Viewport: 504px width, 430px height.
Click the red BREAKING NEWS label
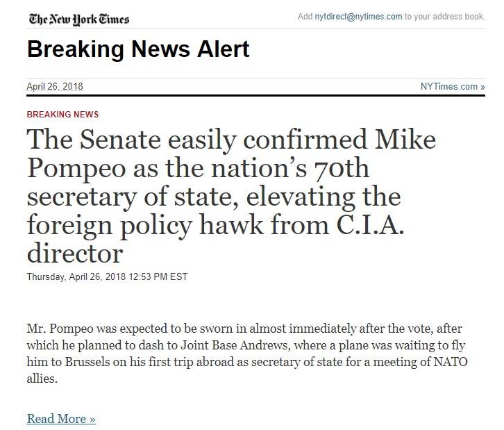tap(62, 114)
